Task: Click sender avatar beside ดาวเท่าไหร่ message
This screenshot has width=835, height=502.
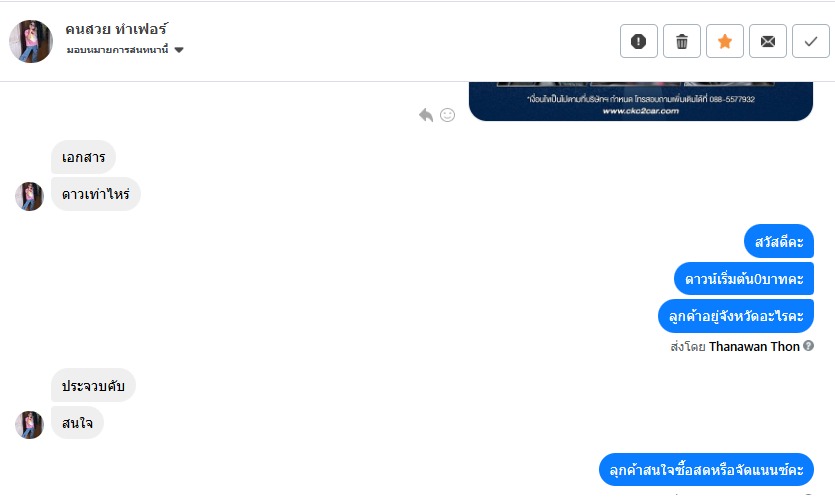Action: tap(29, 196)
